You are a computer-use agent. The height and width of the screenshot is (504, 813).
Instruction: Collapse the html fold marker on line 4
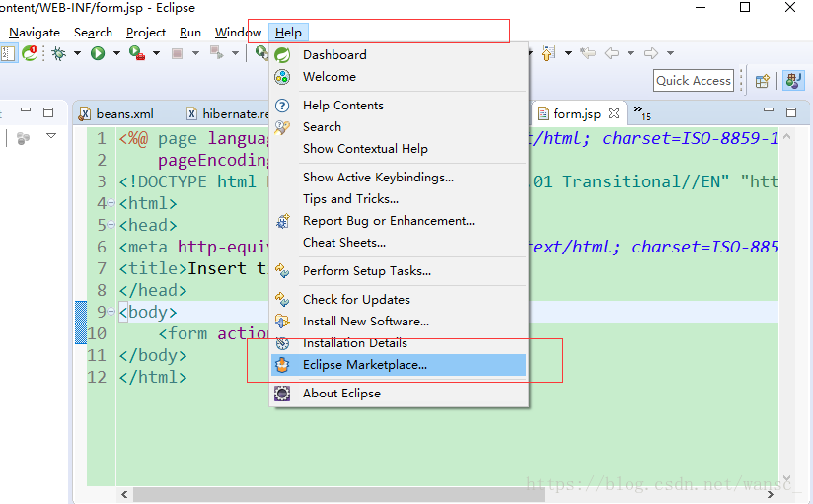(111, 203)
